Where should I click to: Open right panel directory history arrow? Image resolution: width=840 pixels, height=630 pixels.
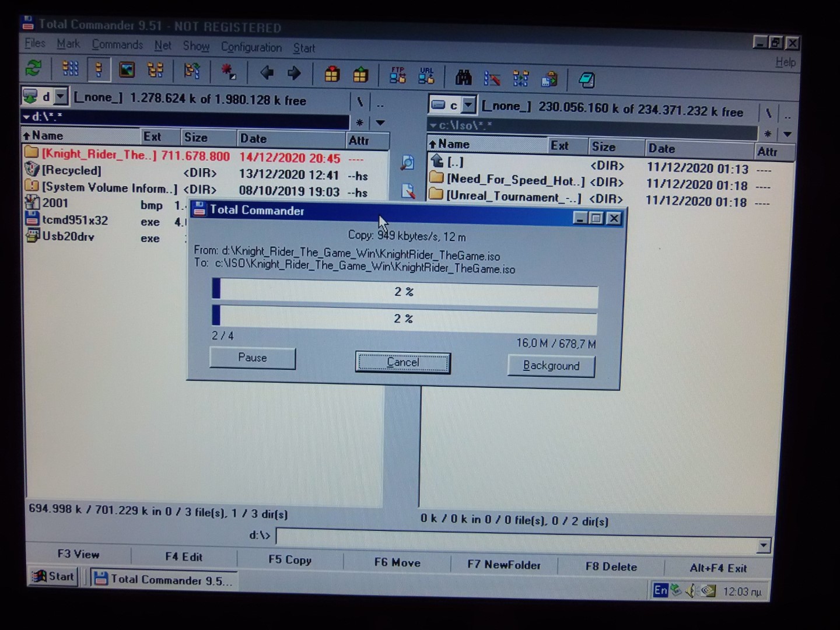click(x=787, y=134)
